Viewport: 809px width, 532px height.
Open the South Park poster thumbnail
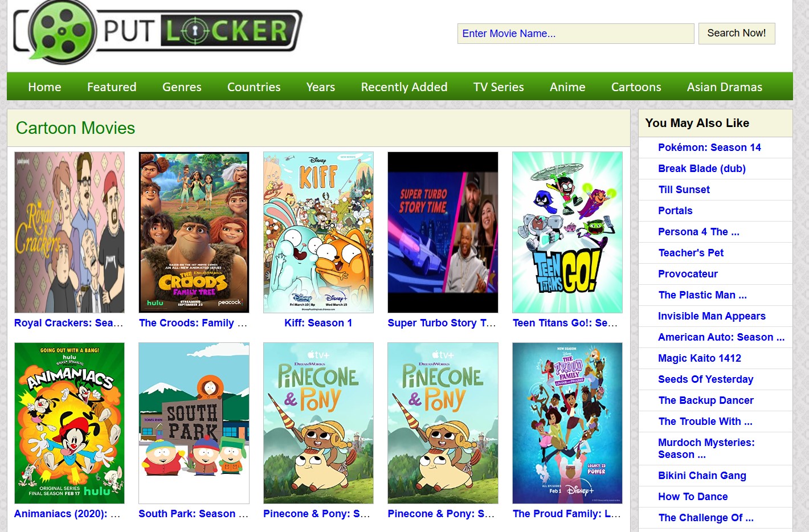[x=194, y=423]
